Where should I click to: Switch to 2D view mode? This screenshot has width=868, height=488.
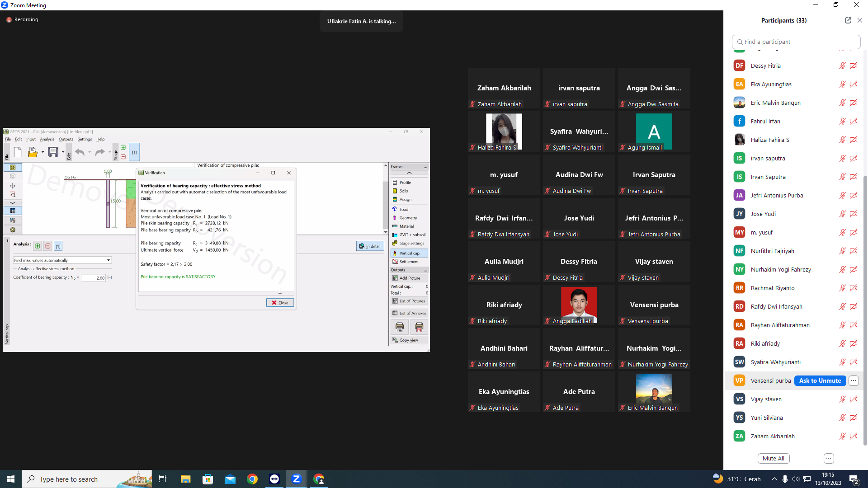coord(13,168)
